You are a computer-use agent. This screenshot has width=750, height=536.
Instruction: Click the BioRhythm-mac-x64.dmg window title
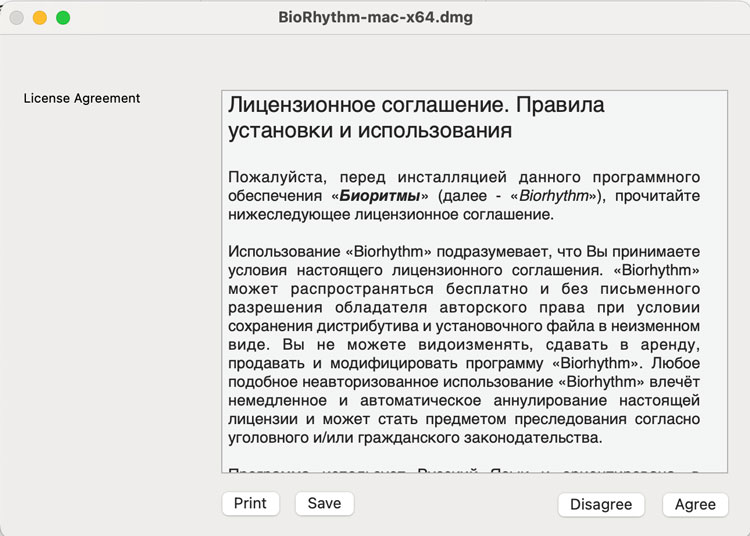(376, 17)
